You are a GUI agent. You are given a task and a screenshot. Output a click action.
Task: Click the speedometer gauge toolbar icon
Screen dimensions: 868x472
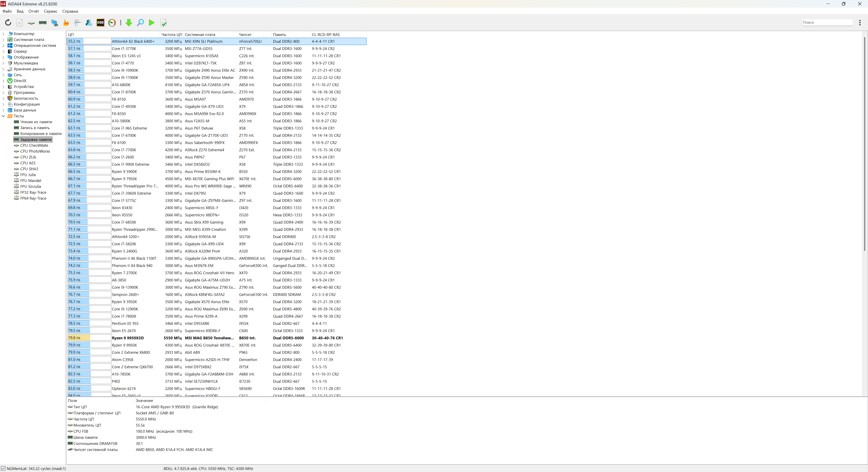coord(112,23)
